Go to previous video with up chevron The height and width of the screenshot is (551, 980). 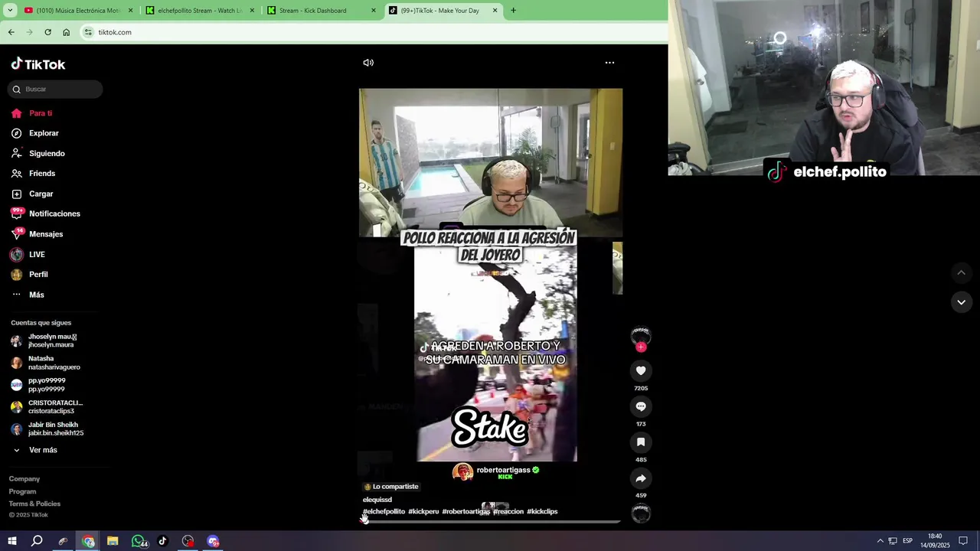tap(961, 272)
